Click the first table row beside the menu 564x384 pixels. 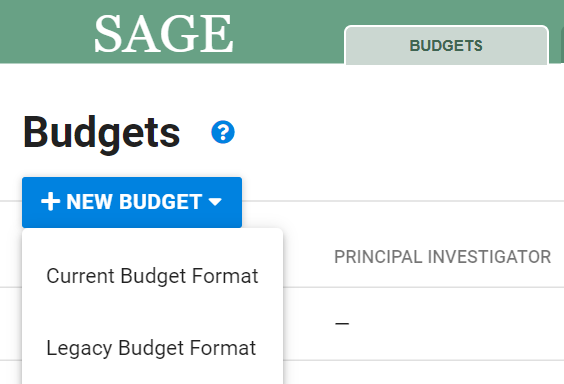pyautogui.click(x=424, y=324)
